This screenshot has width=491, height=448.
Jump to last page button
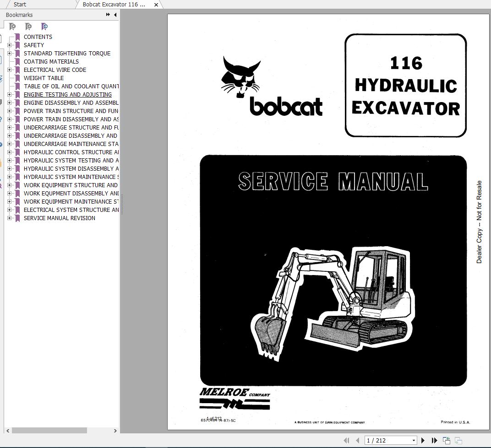434,441
